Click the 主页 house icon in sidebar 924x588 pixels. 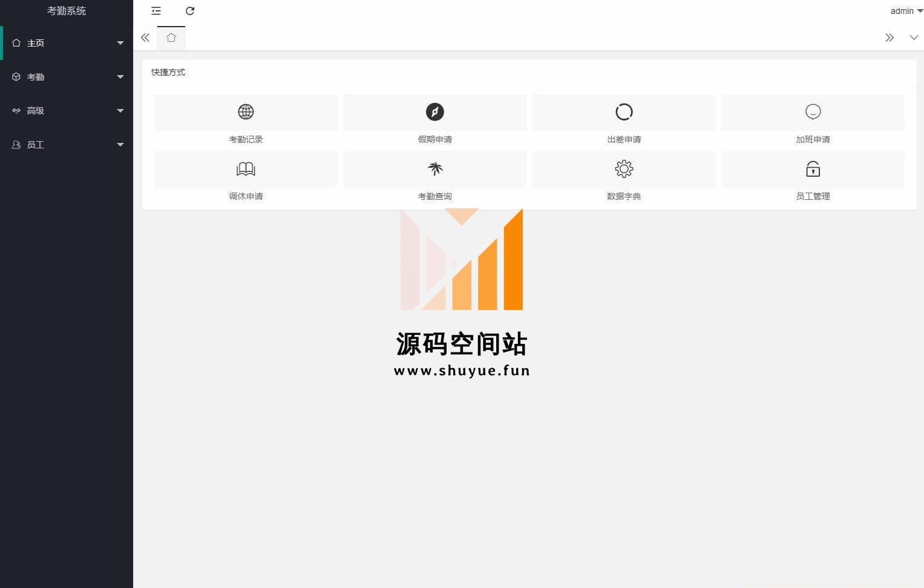pyautogui.click(x=16, y=43)
